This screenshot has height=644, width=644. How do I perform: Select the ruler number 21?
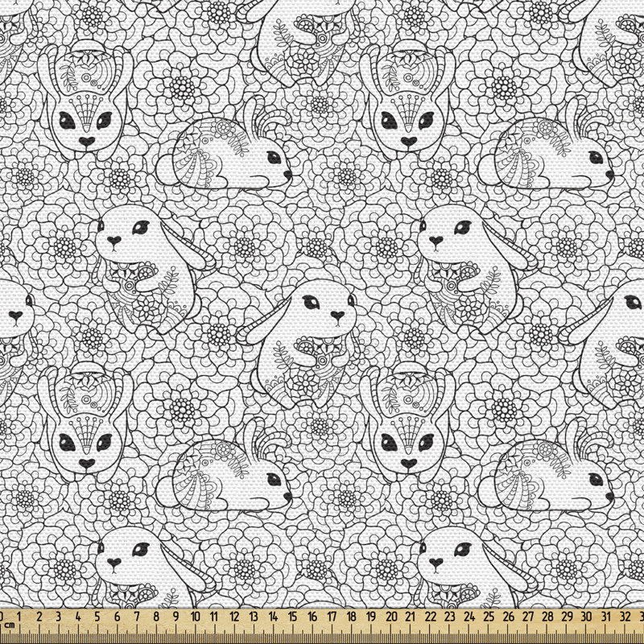(411, 617)
